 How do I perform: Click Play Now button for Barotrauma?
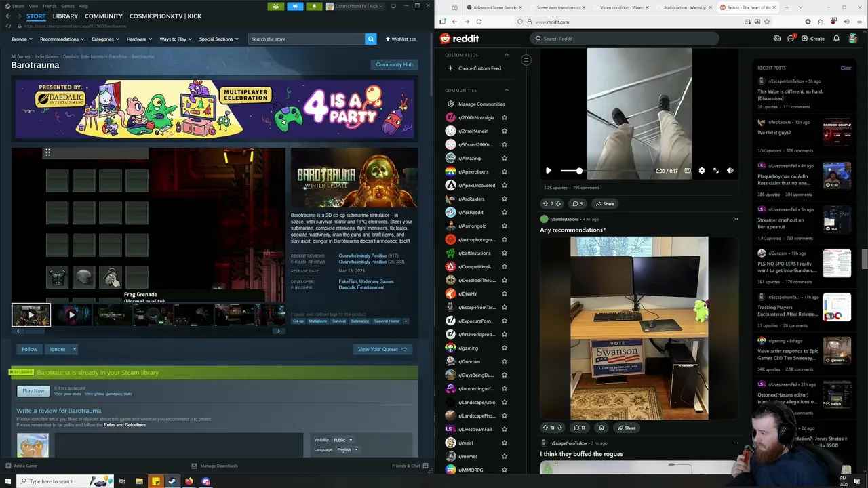pos(33,391)
